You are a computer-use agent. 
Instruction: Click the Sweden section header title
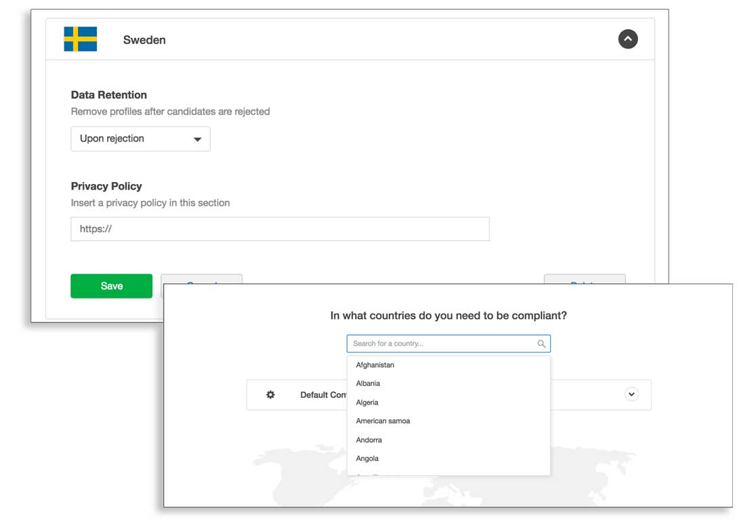pos(144,40)
